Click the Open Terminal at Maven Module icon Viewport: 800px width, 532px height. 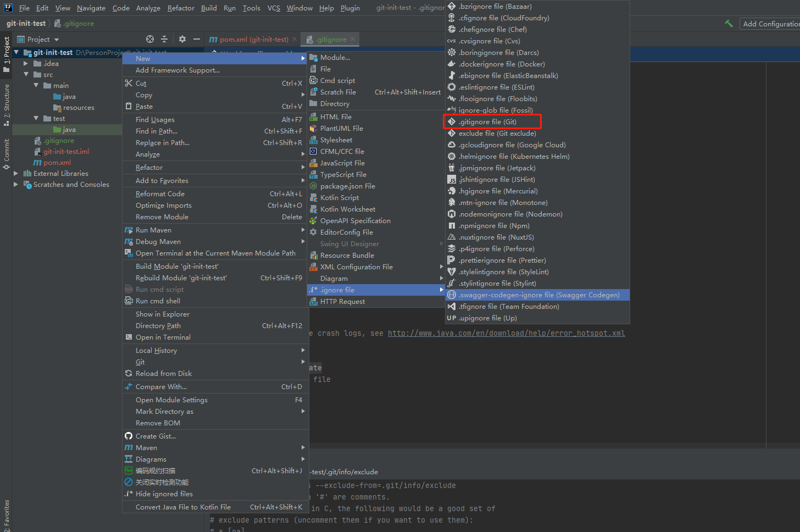(x=129, y=253)
